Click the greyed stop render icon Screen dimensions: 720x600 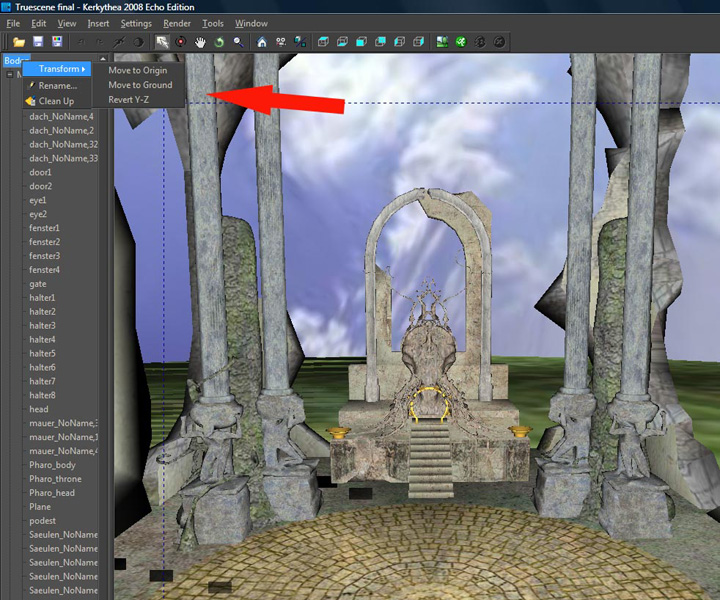pyautogui.click(x=499, y=42)
